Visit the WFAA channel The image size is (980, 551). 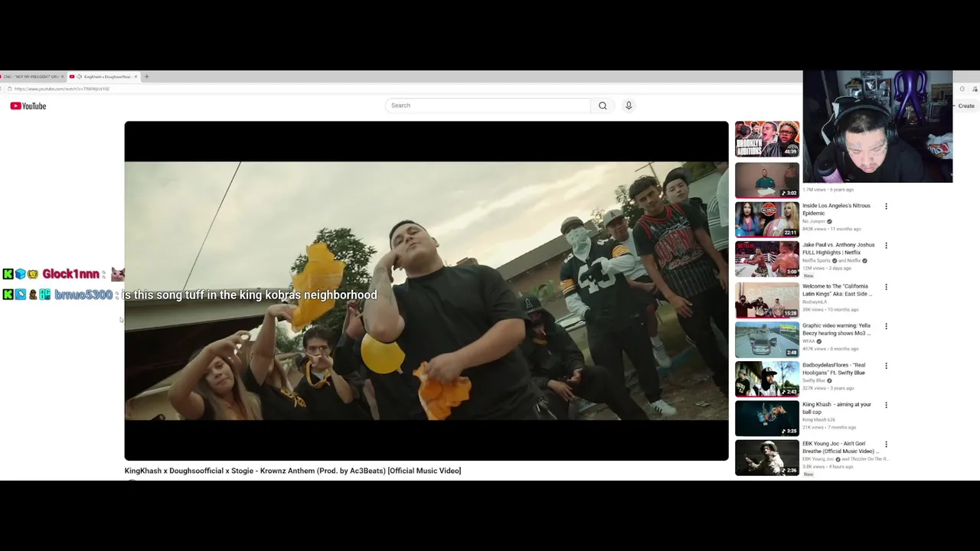point(808,341)
